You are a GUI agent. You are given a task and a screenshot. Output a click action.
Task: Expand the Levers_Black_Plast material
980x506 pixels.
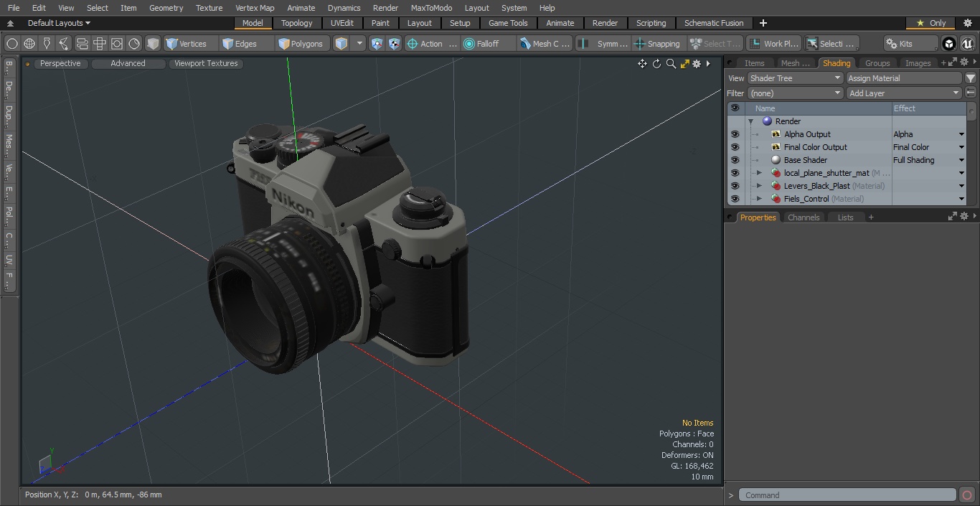point(759,186)
